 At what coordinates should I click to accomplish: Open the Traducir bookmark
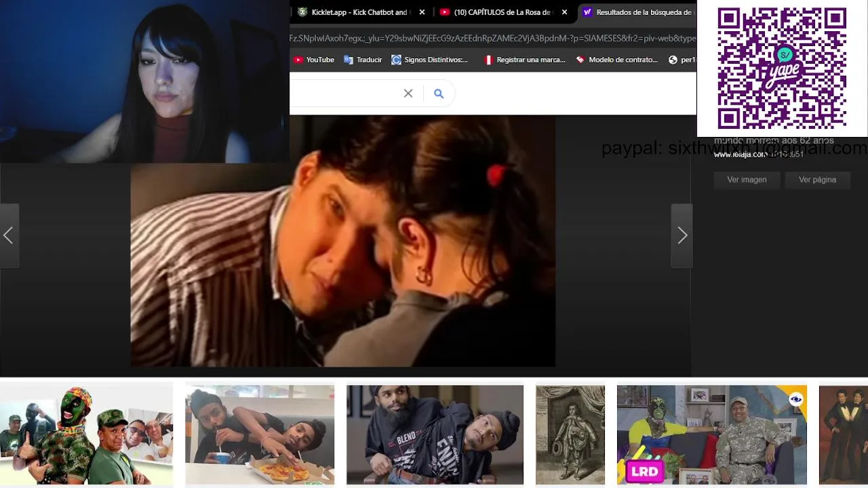(x=363, y=60)
